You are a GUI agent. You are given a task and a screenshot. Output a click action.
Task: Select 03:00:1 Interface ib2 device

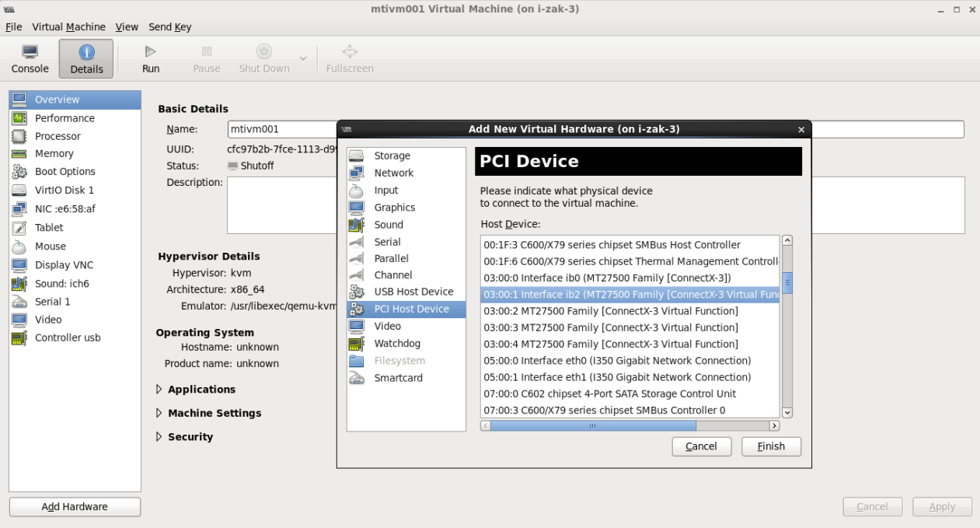point(630,295)
